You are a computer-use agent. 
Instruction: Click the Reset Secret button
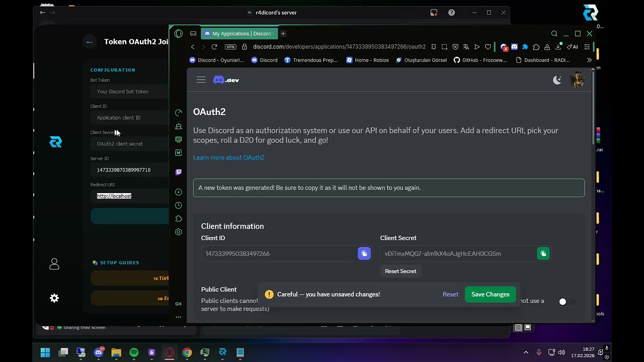pos(400,271)
